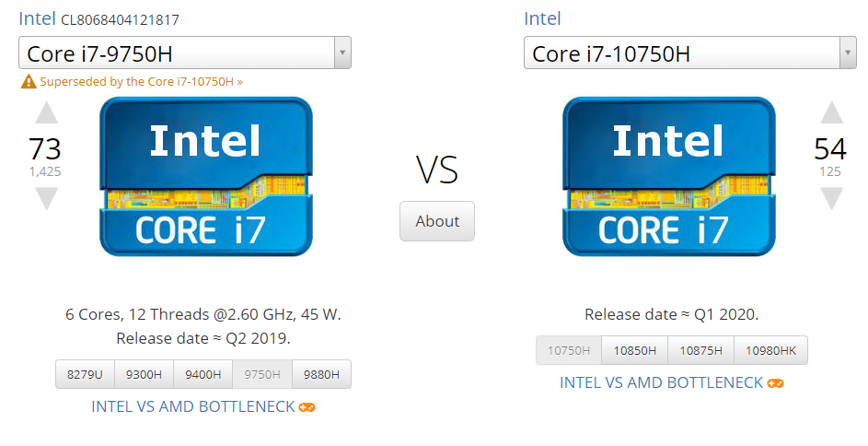This screenshot has height=446, width=868.
Task: Click the About button under VS
Action: coord(437,221)
